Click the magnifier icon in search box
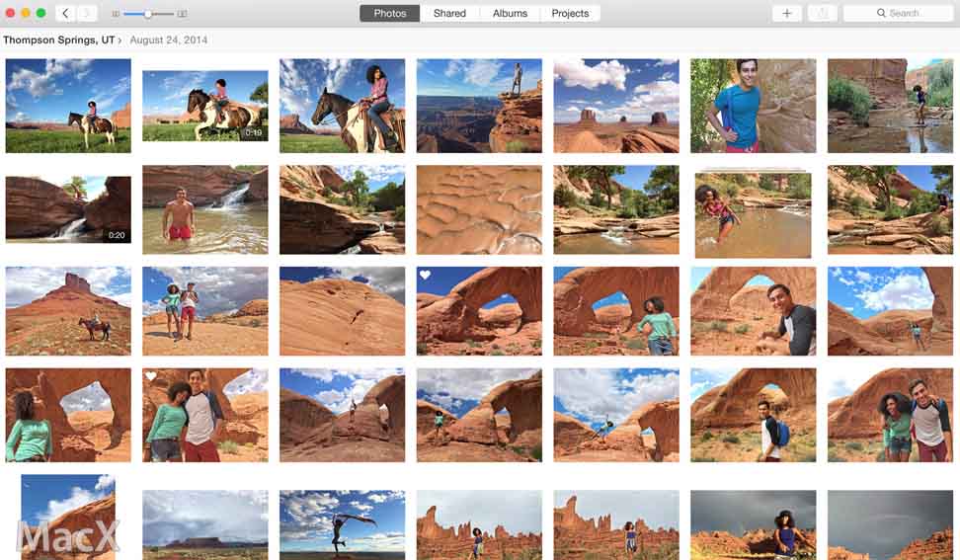 click(881, 14)
